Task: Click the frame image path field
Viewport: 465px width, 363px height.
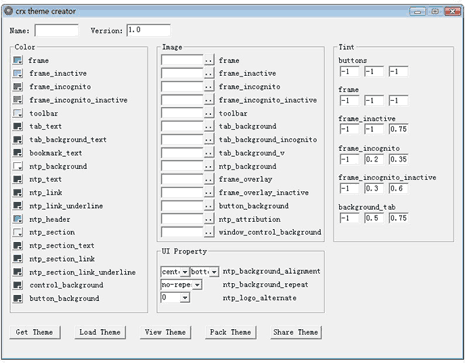Action: 182,60
